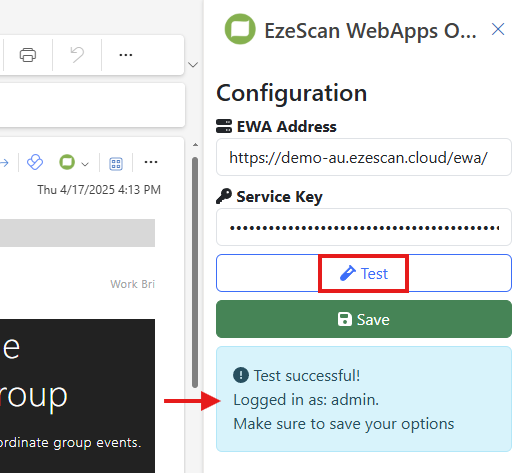521x473 pixels.
Task: Click the print icon in toolbar
Action: (28, 55)
